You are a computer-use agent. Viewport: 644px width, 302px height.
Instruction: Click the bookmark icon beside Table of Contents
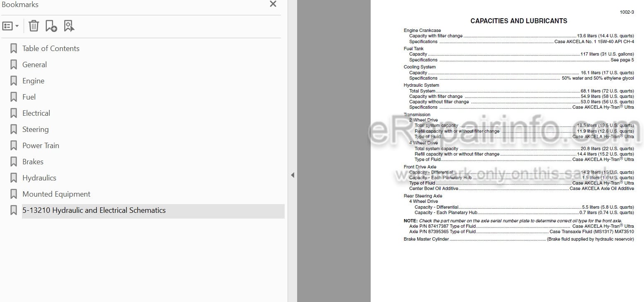click(13, 49)
